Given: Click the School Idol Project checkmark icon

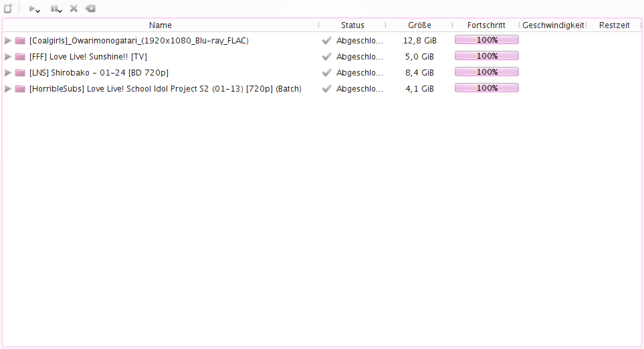Looking at the screenshot, I should (326, 89).
